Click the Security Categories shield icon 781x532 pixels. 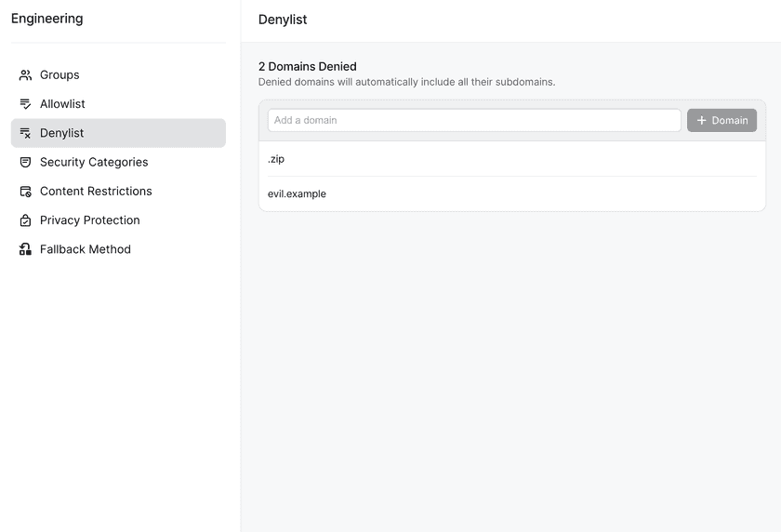[x=25, y=162]
